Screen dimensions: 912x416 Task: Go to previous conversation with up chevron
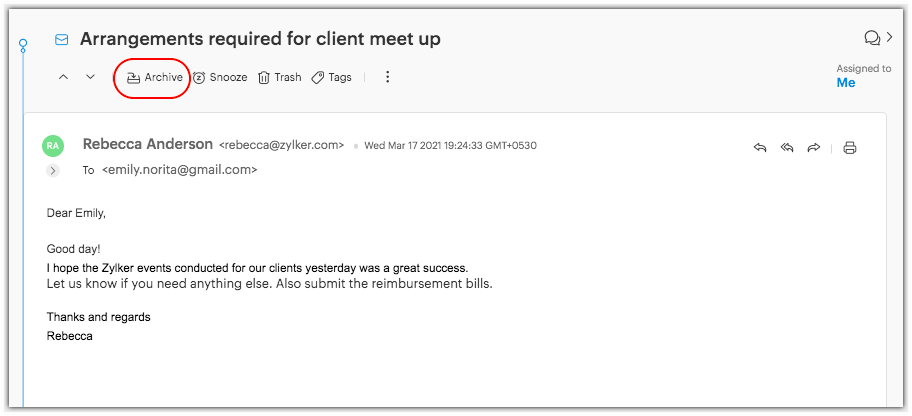64,77
